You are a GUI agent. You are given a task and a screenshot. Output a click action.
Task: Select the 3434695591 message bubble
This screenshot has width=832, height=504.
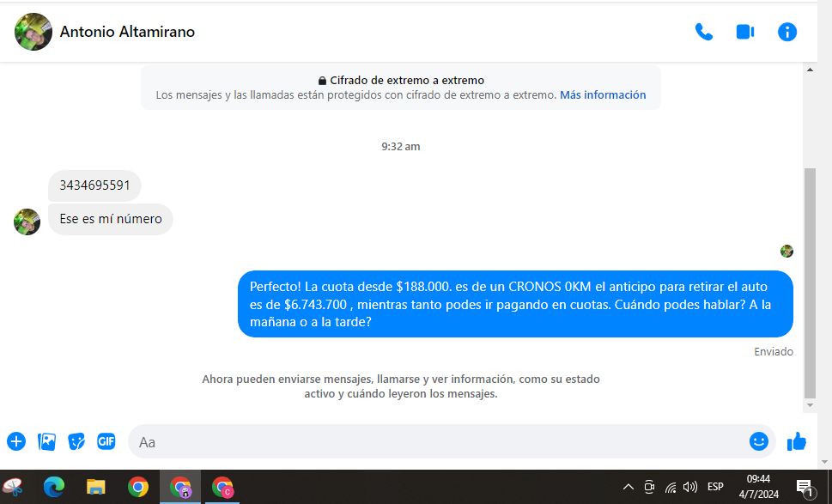coord(94,185)
